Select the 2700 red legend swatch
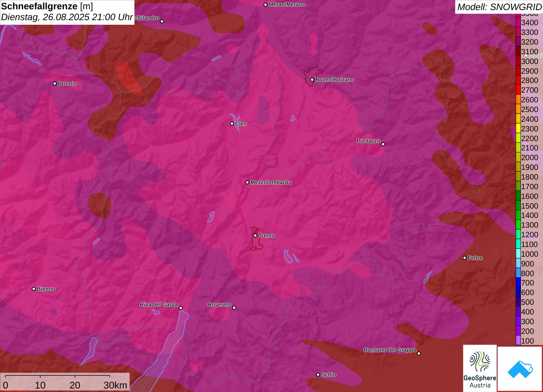The height and width of the screenshot is (392, 543). (518, 90)
